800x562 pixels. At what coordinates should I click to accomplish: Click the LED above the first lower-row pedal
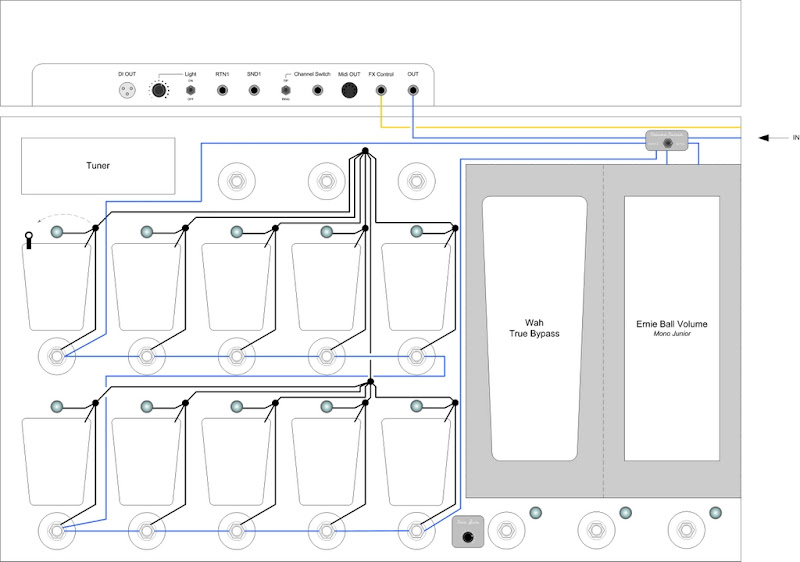point(57,406)
